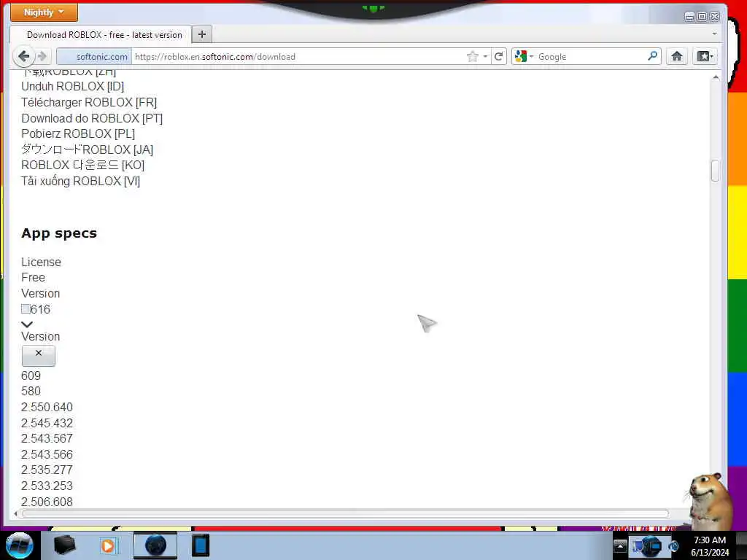Click the App specs heading
This screenshot has width=747, height=560.
coord(59,233)
